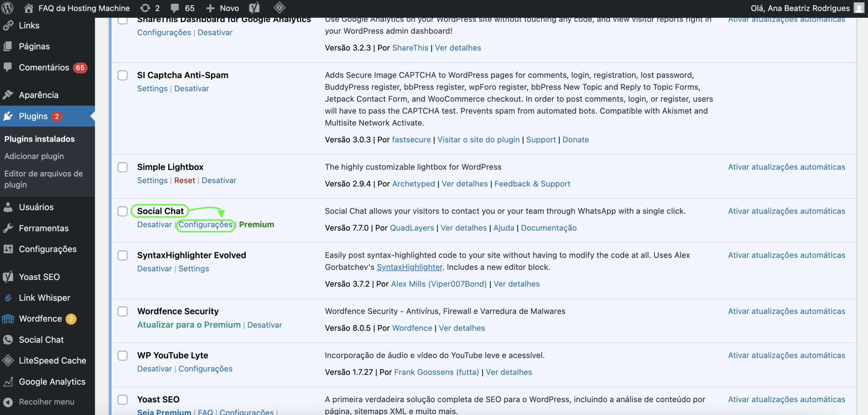Tick the Social Chat plugin checkbox
868x415 pixels.
pyautogui.click(x=122, y=211)
